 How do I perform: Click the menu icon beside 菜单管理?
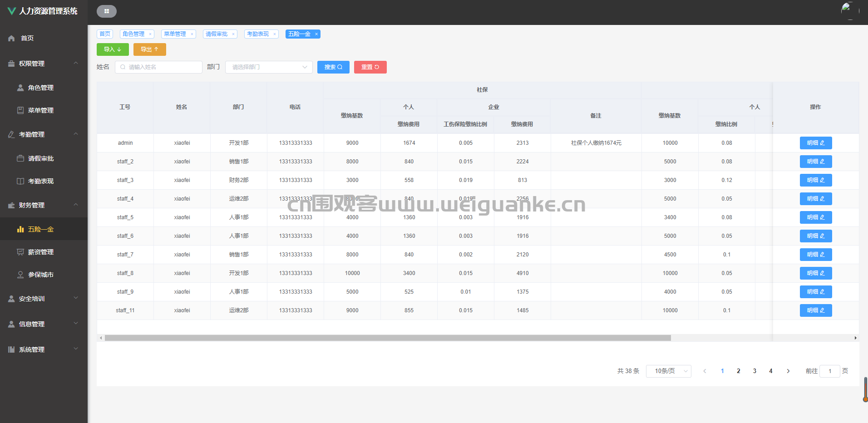20,110
